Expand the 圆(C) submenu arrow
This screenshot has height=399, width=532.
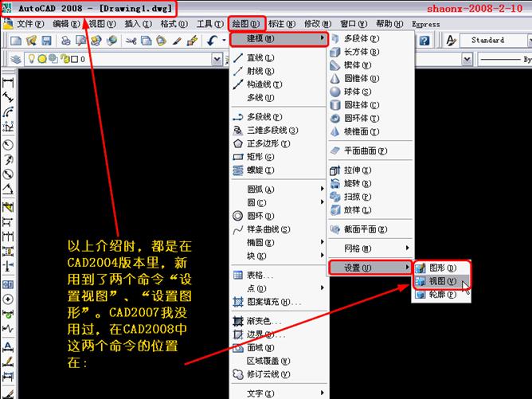click(322, 201)
